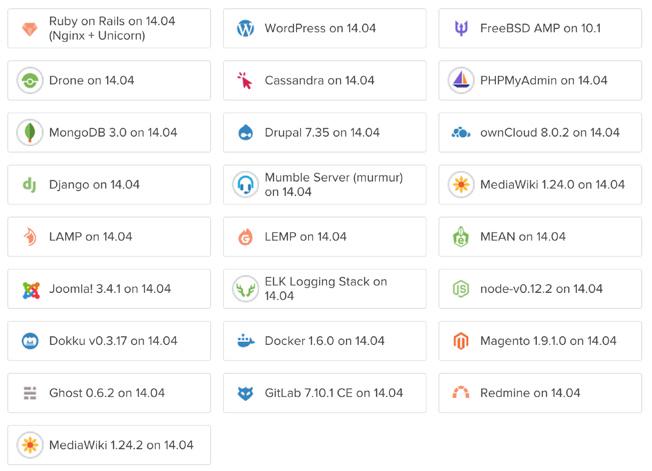Click the ownCloud cloud icon
The height and width of the screenshot is (471, 652).
(x=461, y=133)
